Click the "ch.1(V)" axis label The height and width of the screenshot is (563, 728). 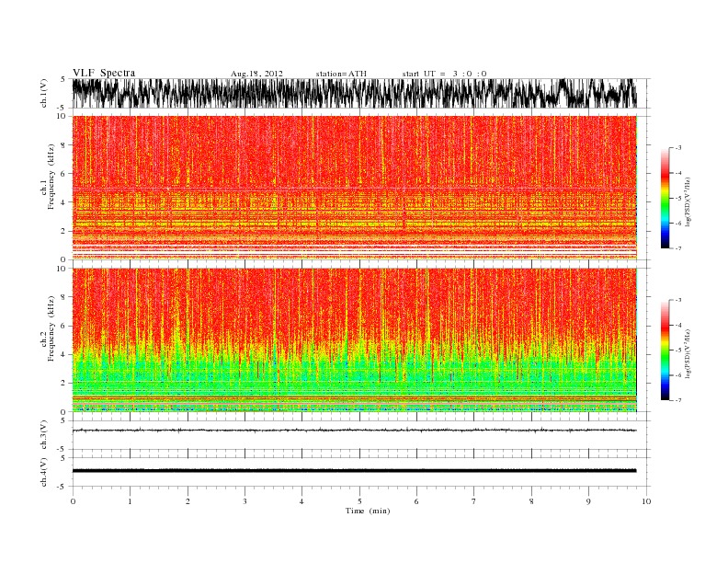point(44,93)
